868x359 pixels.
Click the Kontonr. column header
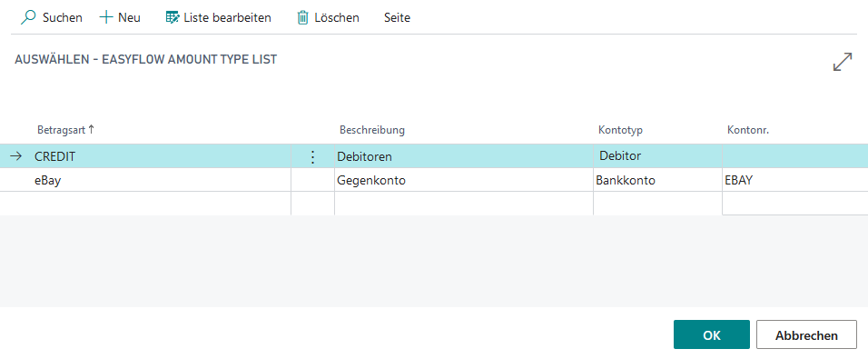pyautogui.click(x=748, y=130)
